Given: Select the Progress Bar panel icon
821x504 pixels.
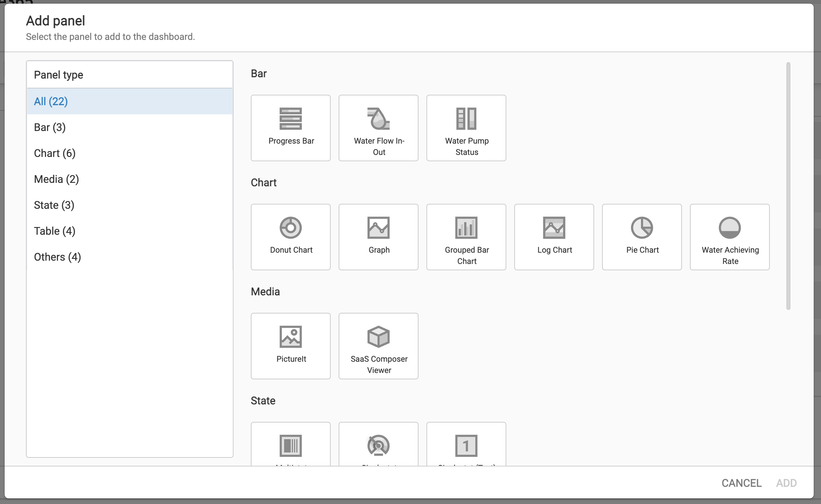Looking at the screenshot, I should 290,128.
